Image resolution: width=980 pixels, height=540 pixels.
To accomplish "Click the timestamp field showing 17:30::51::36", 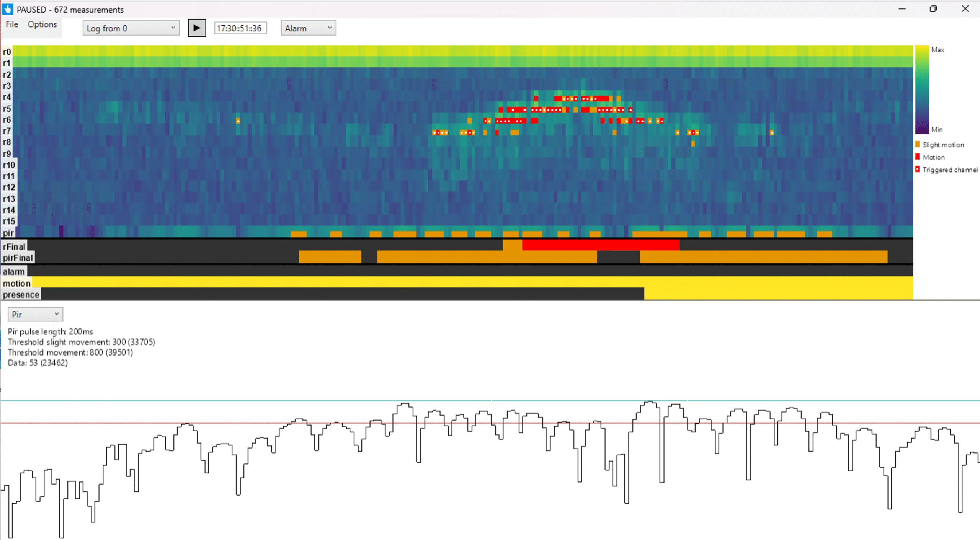I will pyautogui.click(x=240, y=28).
